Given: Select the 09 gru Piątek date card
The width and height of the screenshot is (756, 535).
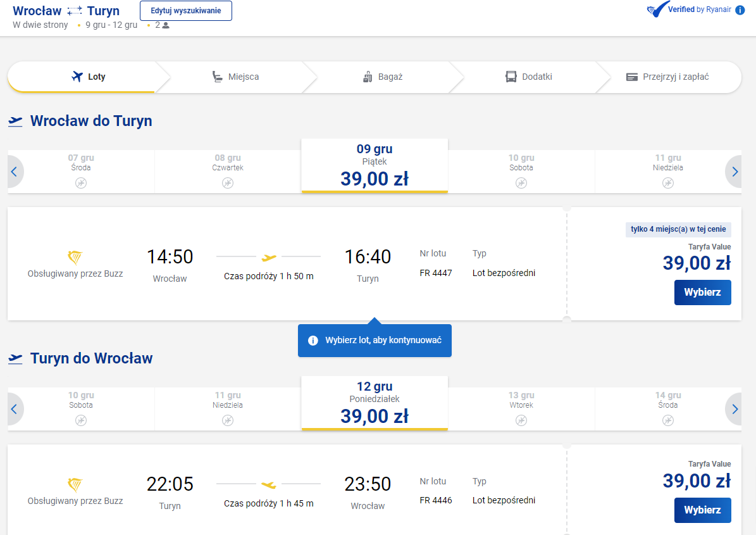Looking at the screenshot, I should click(x=375, y=166).
